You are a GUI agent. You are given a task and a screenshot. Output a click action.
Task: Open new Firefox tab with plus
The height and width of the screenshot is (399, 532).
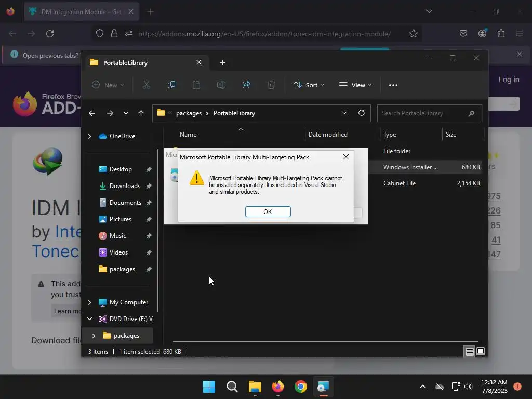(150, 12)
